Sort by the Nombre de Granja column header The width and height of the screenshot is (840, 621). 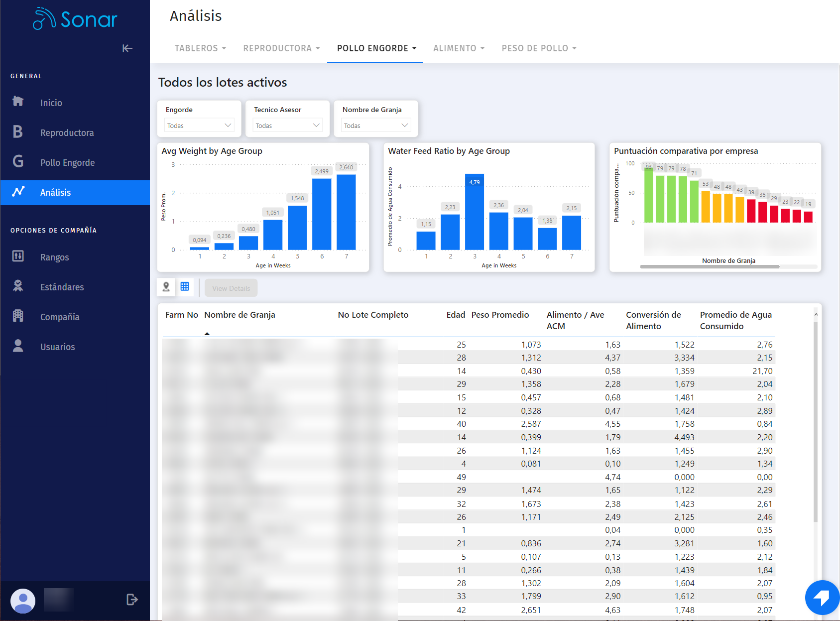[x=240, y=315]
